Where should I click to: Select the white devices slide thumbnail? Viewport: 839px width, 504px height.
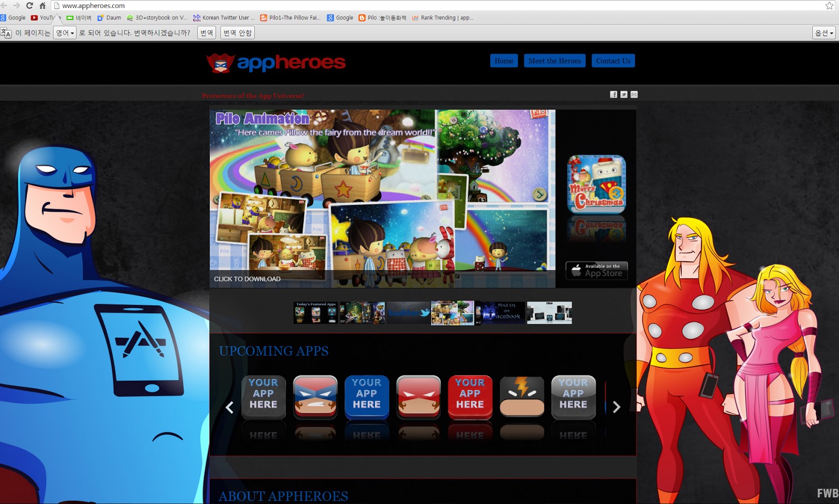click(x=550, y=313)
